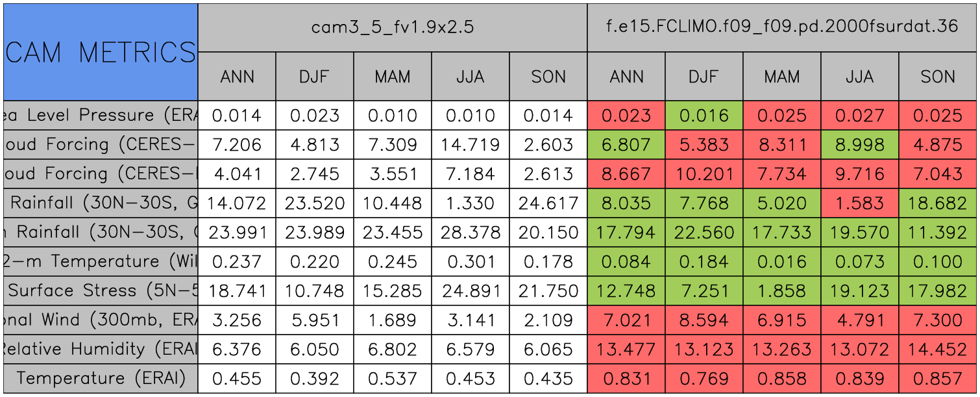Click the 2-m Temperature row label
This screenshot has height=397, width=980.
pyautogui.click(x=101, y=261)
